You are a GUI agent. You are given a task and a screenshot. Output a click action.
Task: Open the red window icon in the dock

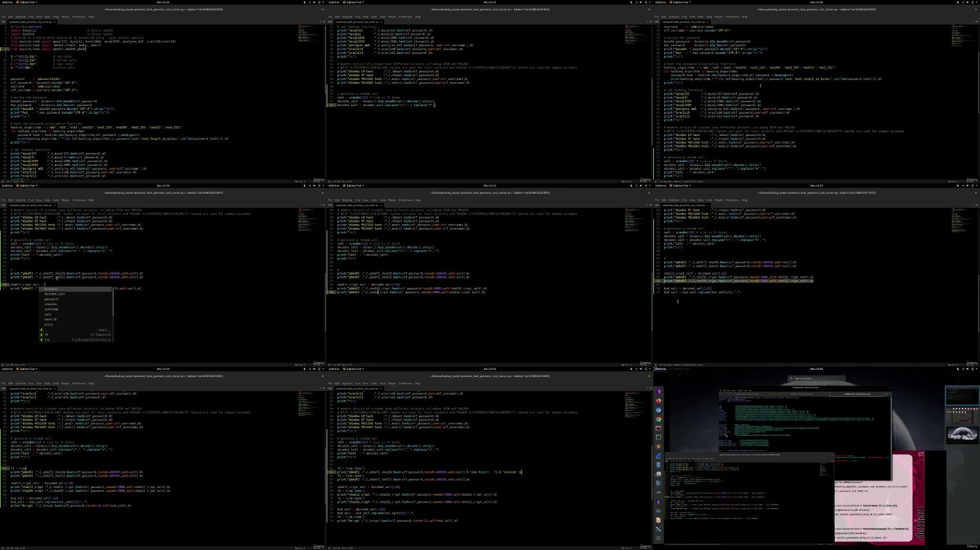pyautogui.click(x=658, y=428)
